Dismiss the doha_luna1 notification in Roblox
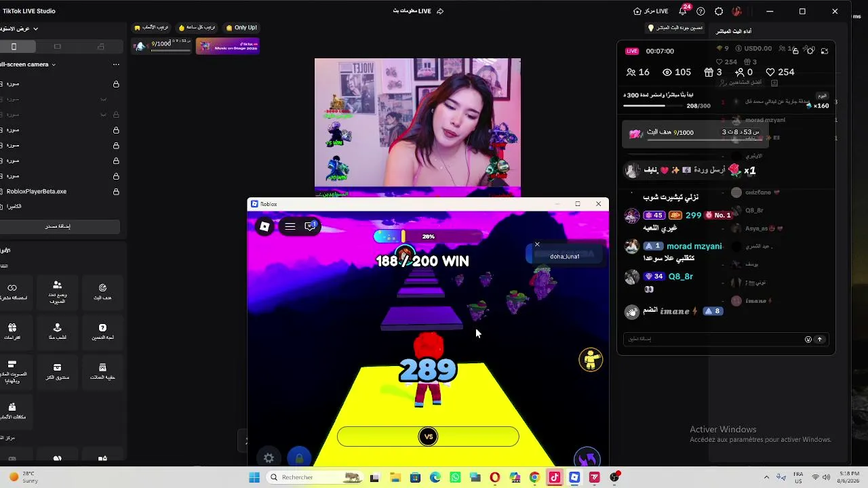The height and width of the screenshot is (488, 868). [537, 244]
